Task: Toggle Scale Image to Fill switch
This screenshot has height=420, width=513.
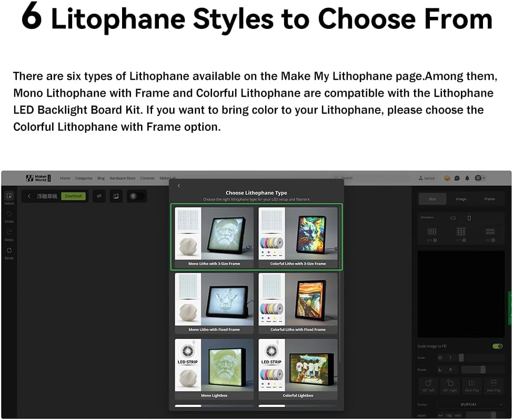Action: click(x=497, y=346)
